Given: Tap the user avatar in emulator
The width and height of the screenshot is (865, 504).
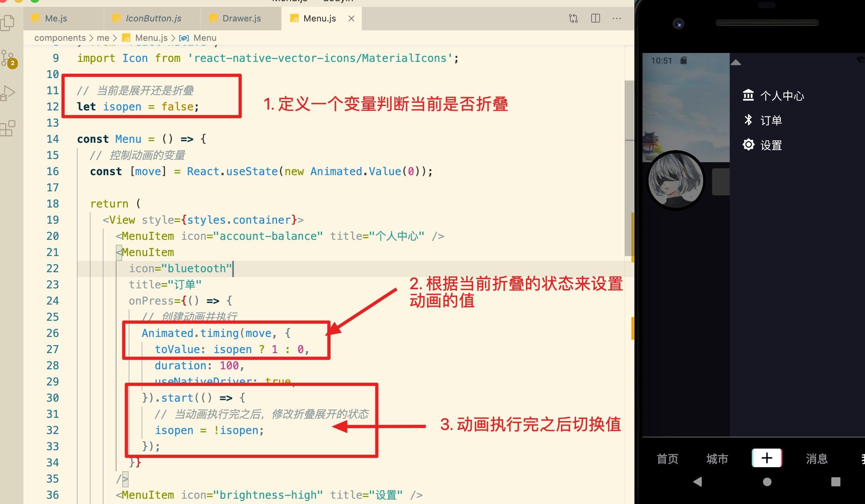Looking at the screenshot, I should pyautogui.click(x=676, y=180).
